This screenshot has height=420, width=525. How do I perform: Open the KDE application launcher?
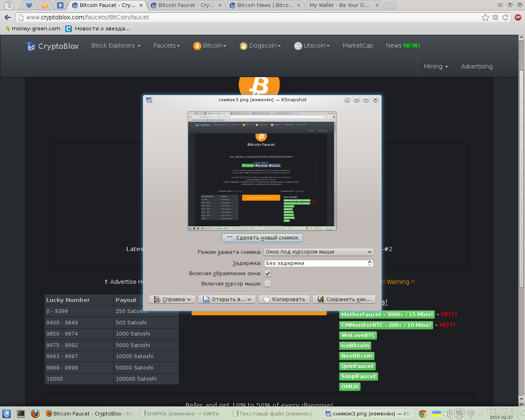(x=7, y=413)
